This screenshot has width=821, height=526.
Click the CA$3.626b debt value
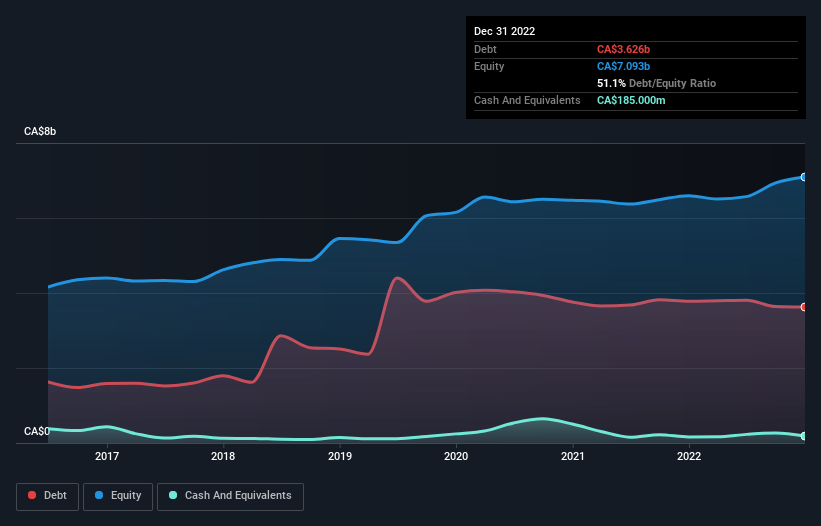point(623,49)
